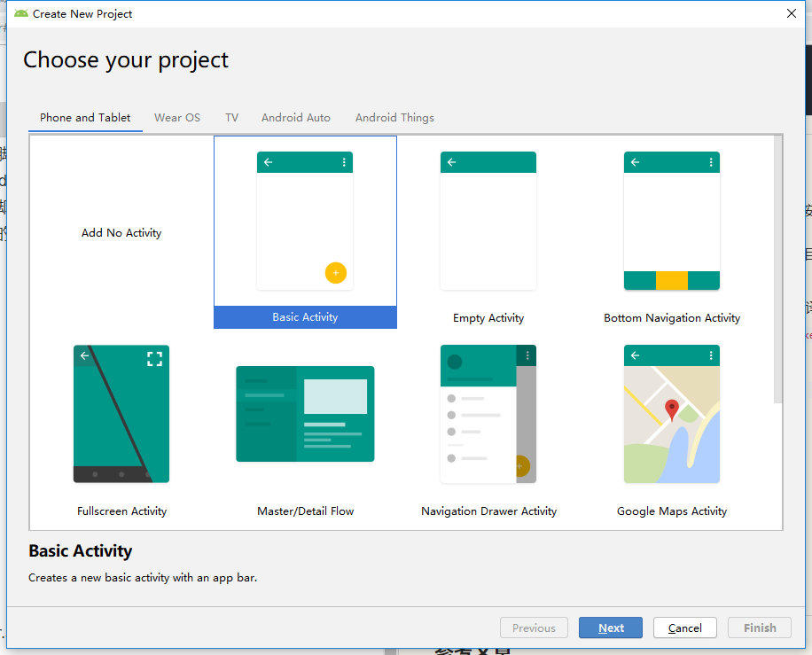Click the Next button

pyautogui.click(x=611, y=628)
